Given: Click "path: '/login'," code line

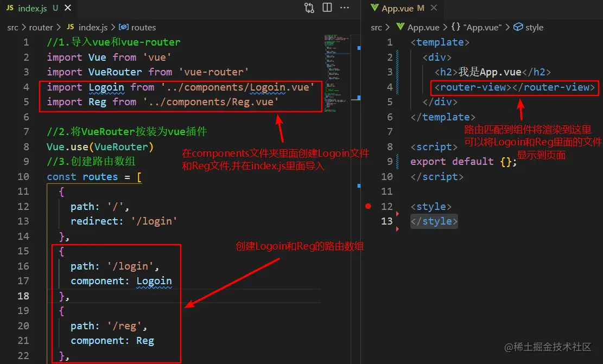Looking at the screenshot, I should (115, 266).
